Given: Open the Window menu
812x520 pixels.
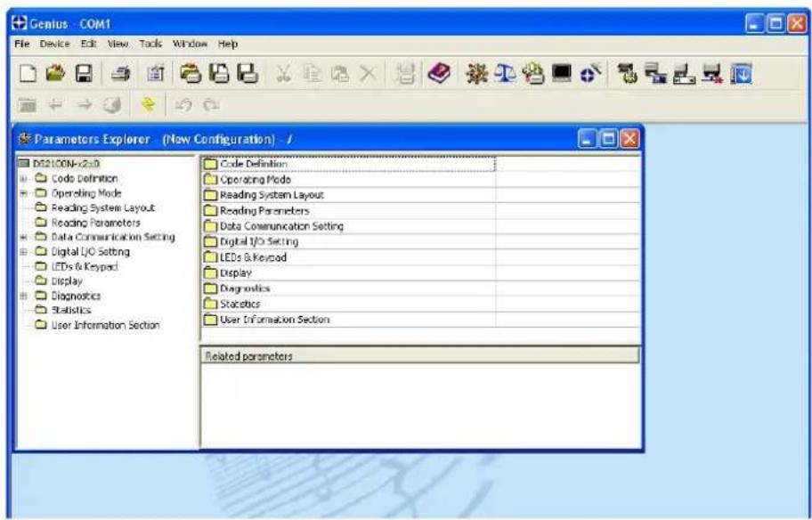Looking at the screenshot, I should [x=190, y=44].
